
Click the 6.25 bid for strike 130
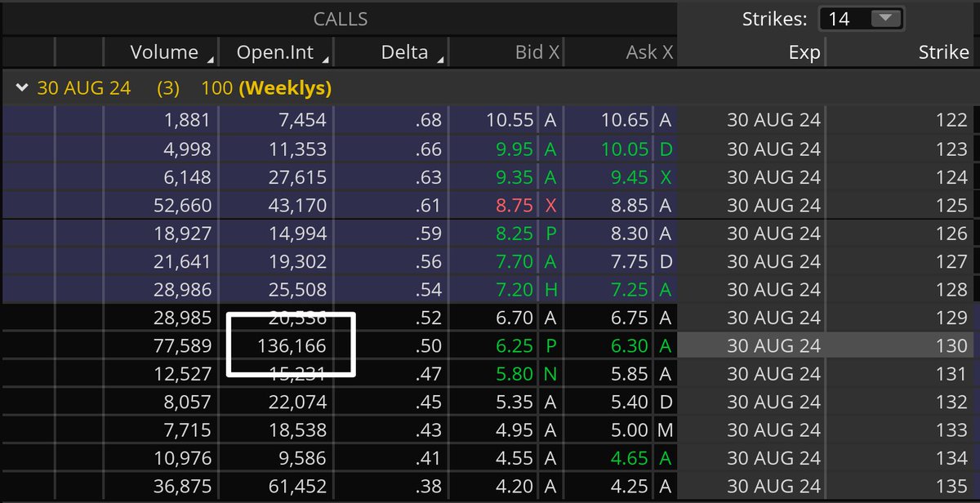click(x=514, y=346)
